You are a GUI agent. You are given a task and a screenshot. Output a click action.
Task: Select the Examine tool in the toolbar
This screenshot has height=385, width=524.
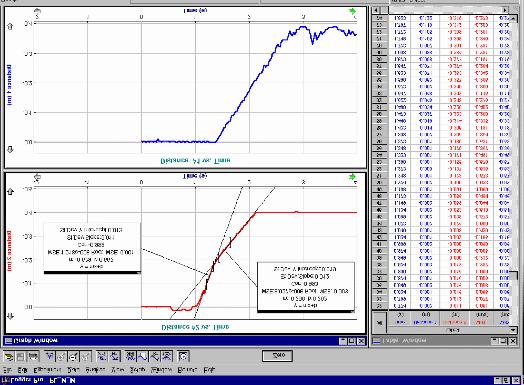(102, 357)
